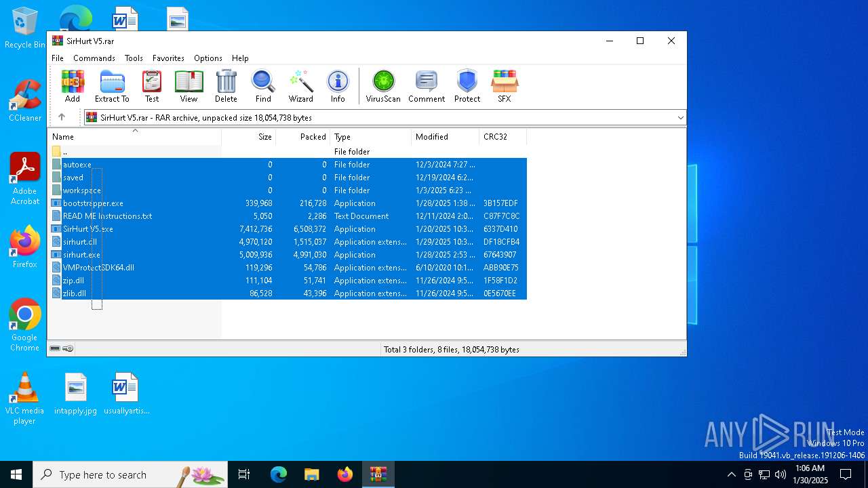Image resolution: width=868 pixels, height=488 pixels.
Task: Select READ ME Instructions.txt
Action: (288, 216)
